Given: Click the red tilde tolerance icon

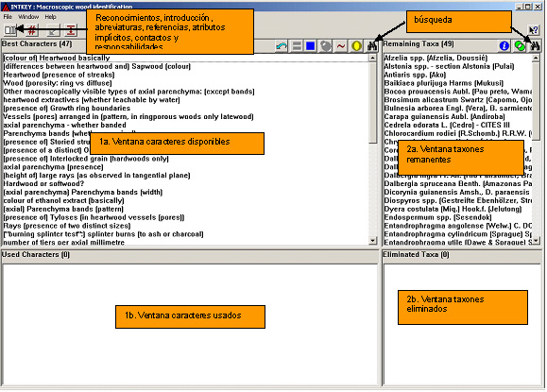Looking at the screenshot, I should 341,45.
